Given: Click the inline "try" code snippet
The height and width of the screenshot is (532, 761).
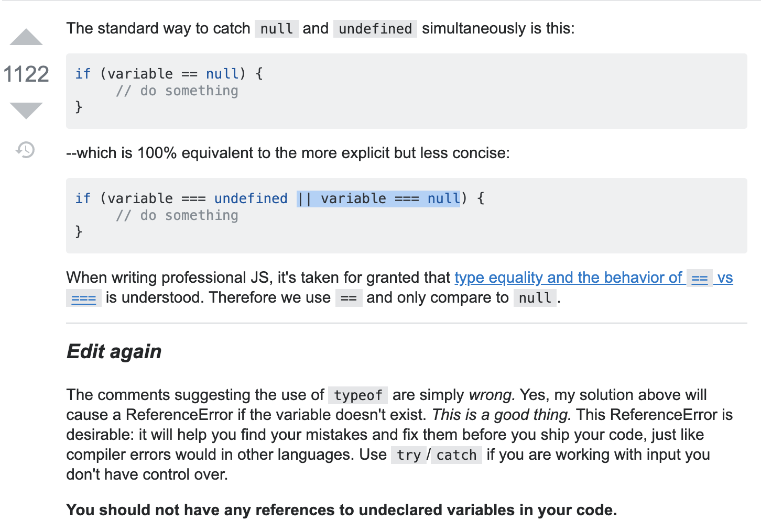Looking at the screenshot, I should click(408, 455).
